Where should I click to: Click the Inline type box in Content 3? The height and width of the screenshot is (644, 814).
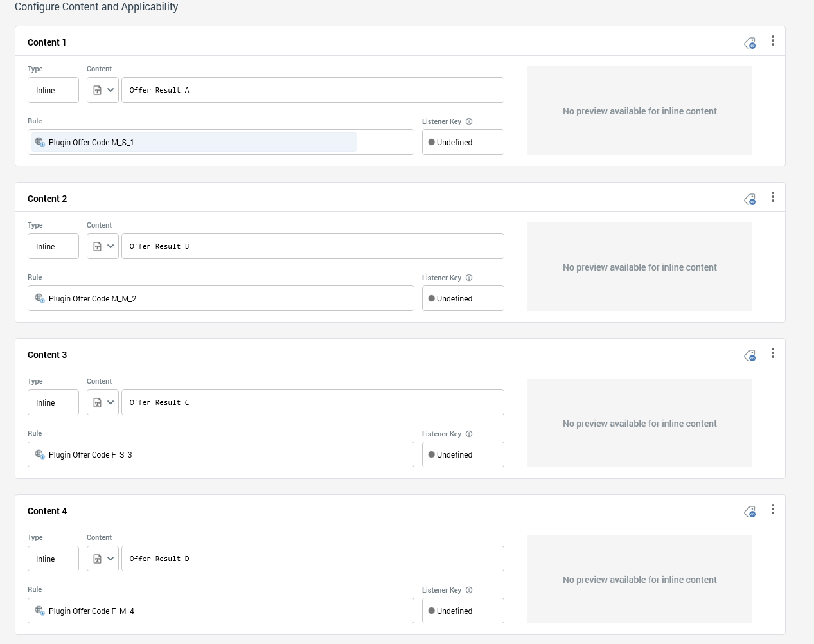point(53,402)
